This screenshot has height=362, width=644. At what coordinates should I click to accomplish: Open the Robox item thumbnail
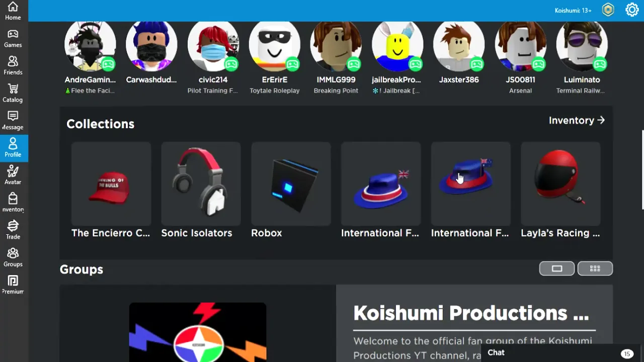point(291,184)
